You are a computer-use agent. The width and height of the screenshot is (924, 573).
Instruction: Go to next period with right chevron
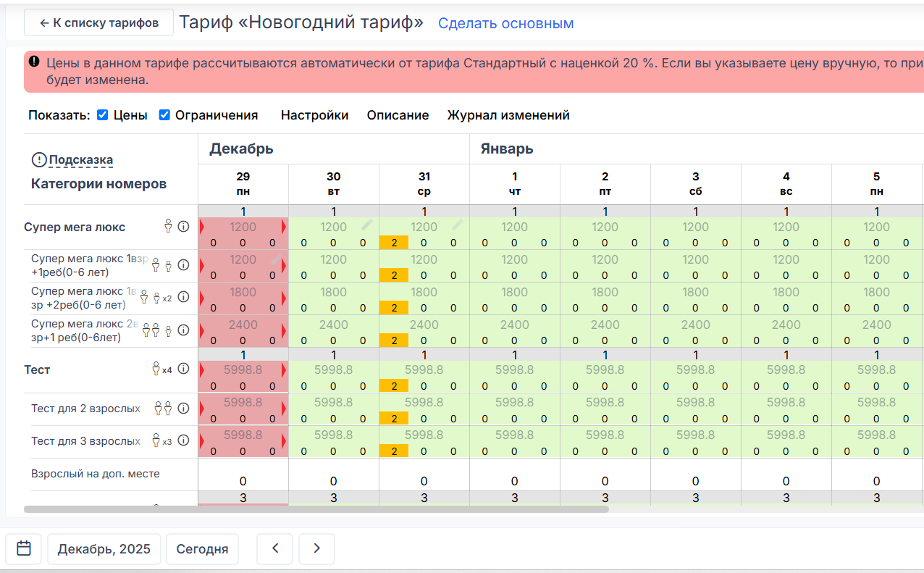click(x=316, y=549)
